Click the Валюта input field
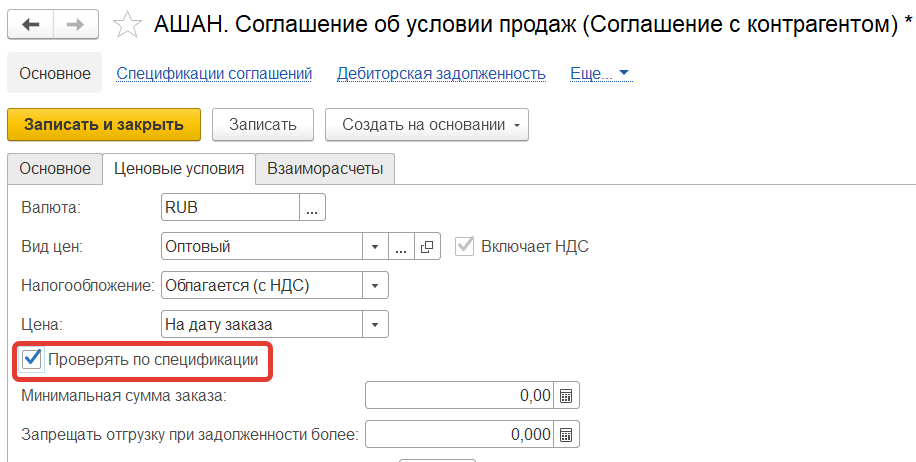Image resolution: width=916 pixels, height=462 pixels. tap(230, 207)
